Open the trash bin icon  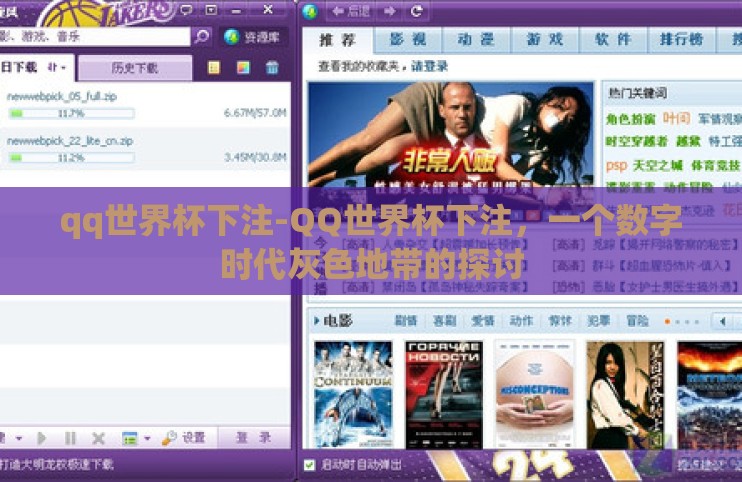click(x=272, y=68)
